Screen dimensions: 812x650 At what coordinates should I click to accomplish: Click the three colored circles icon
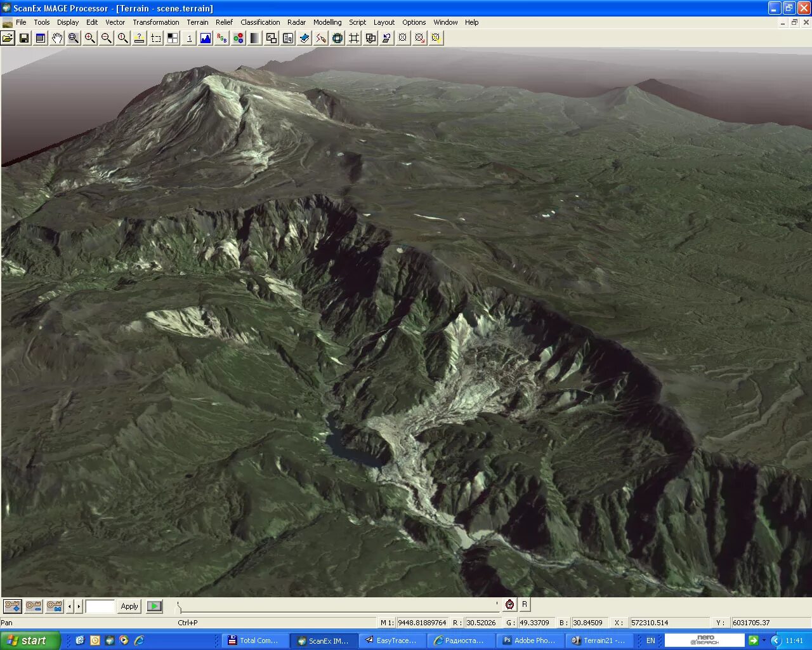pos(239,38)
